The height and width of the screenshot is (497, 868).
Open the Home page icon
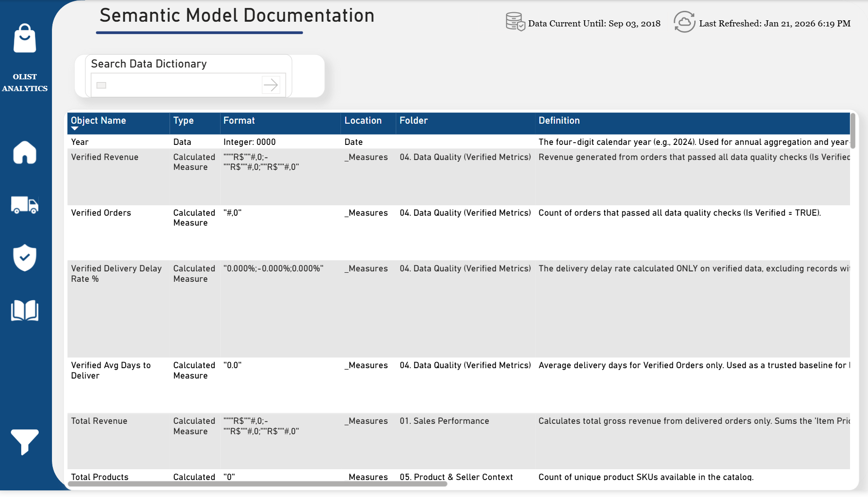(x=25, y=152)
